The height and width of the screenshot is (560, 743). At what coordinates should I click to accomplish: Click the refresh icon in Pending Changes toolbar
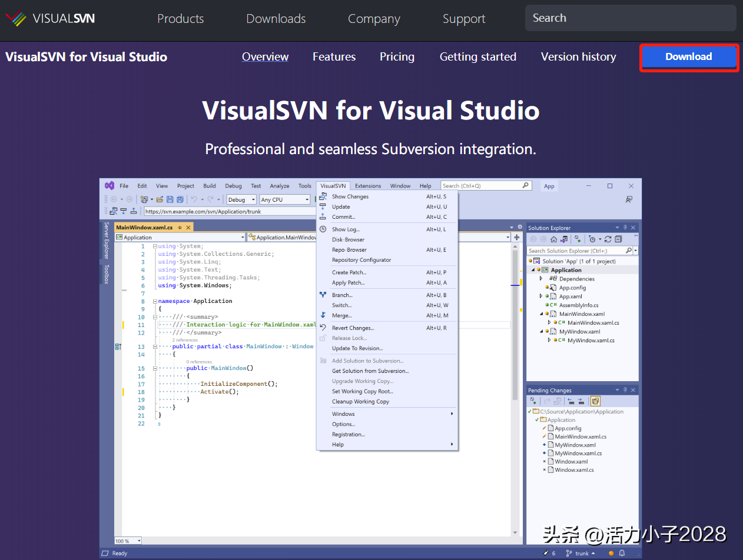pos(533,401)
